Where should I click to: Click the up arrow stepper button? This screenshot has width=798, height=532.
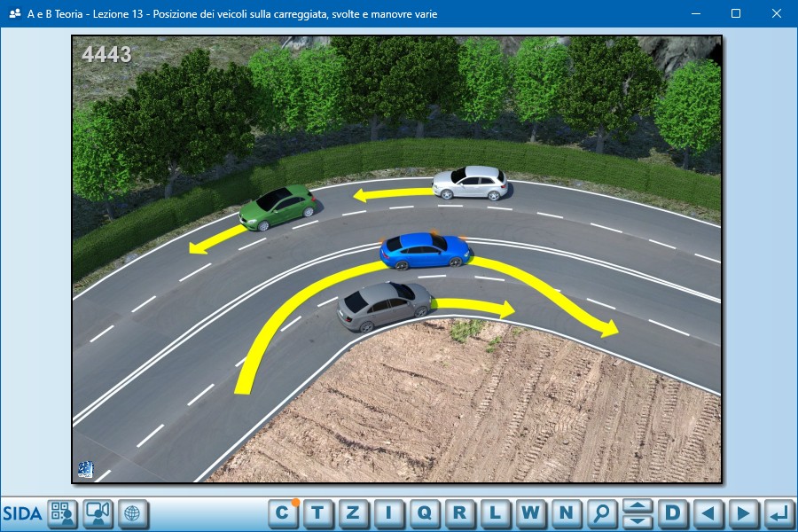[638, 506]
